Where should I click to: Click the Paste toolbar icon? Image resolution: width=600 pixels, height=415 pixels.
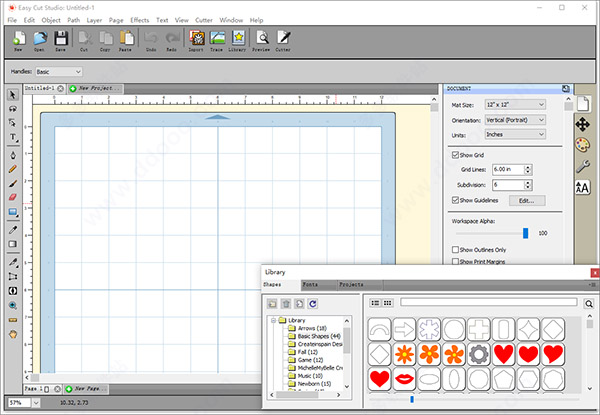pyautogui.click(x=126, y=41)
